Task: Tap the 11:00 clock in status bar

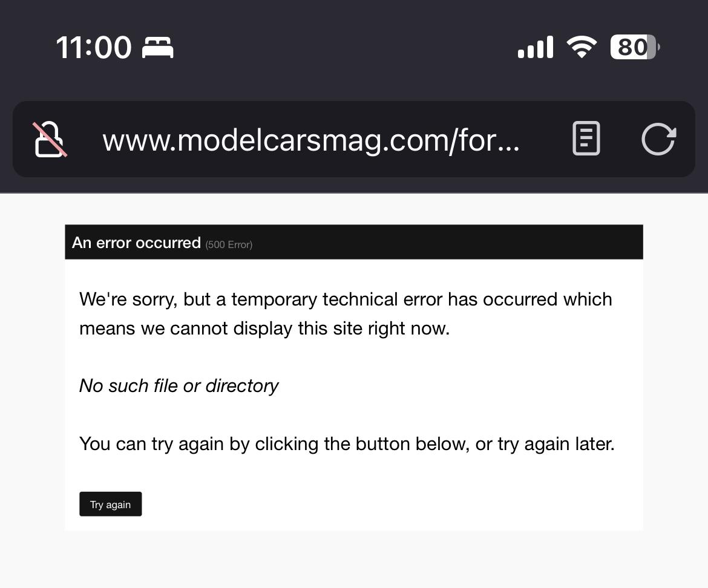Action: point(94,47)
